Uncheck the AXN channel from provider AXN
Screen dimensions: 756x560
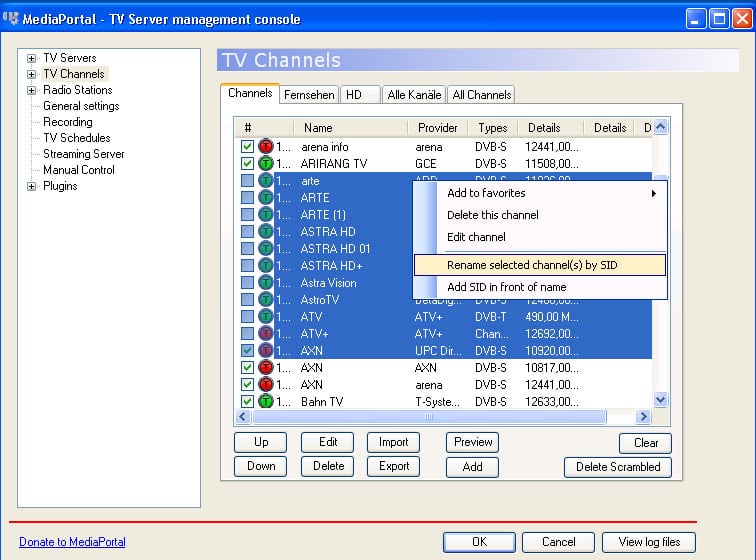(247, 367)
